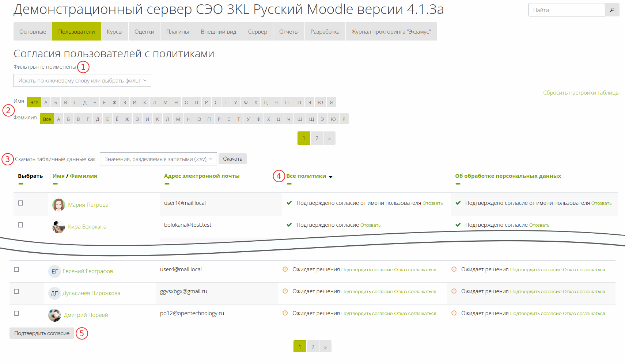Click the search magnifier icon button
Viewport: 625px width, 364px height.
coord(612,10)
